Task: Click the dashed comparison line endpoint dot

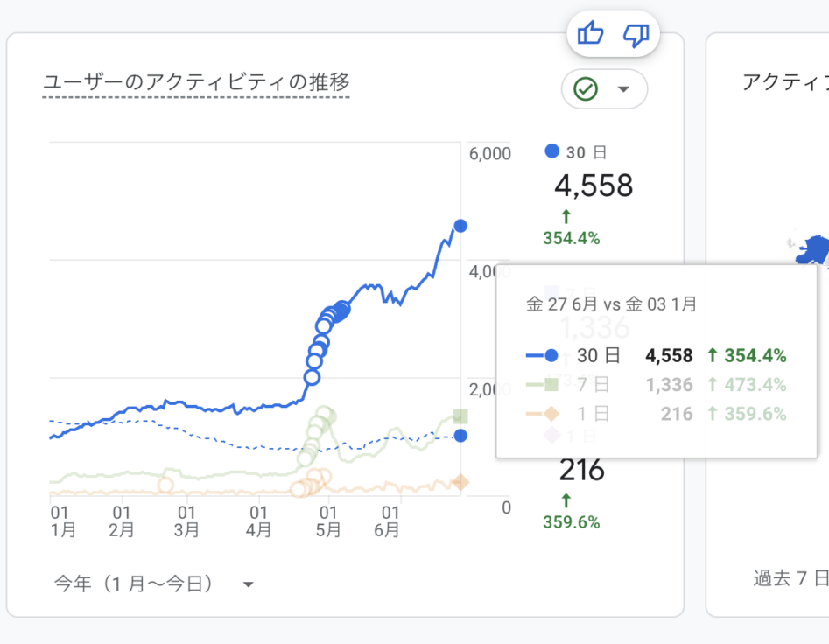Action: pyautogui.click(x=460, y=436)
